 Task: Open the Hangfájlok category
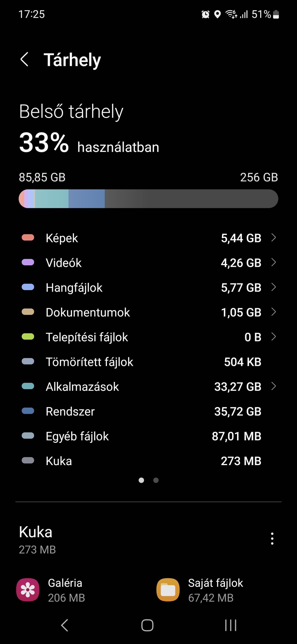(x=148, y=287)
